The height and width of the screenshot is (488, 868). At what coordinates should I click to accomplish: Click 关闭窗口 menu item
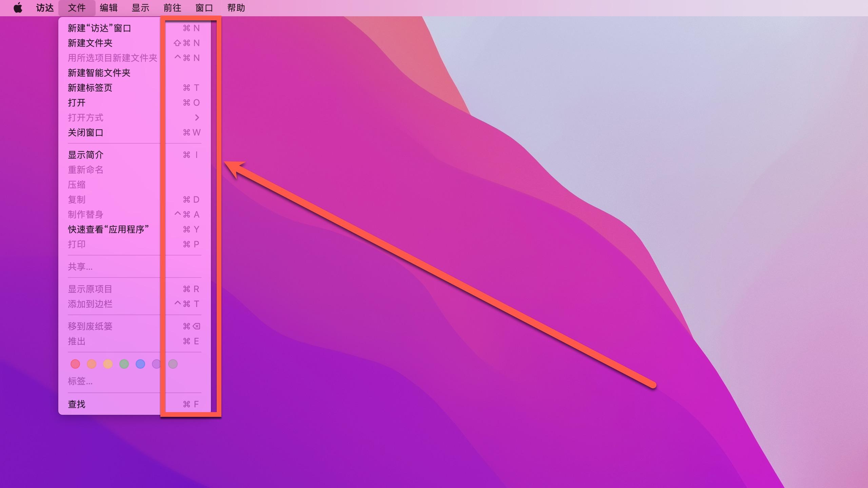pos(85,133)
